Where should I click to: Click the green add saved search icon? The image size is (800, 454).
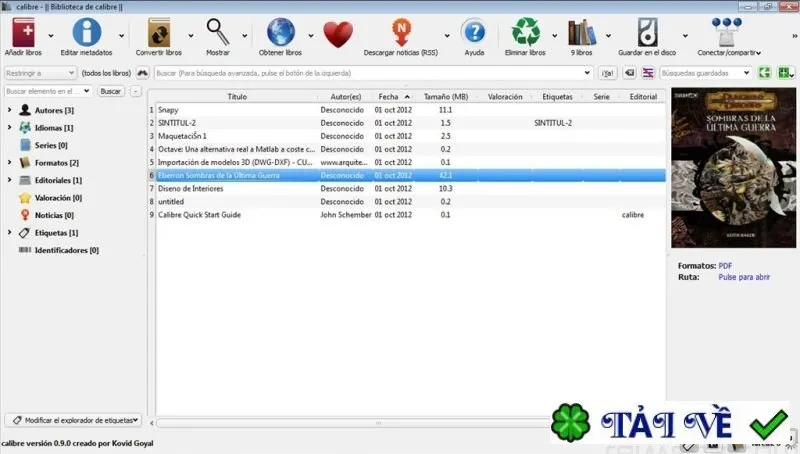(x=784, y=73)
